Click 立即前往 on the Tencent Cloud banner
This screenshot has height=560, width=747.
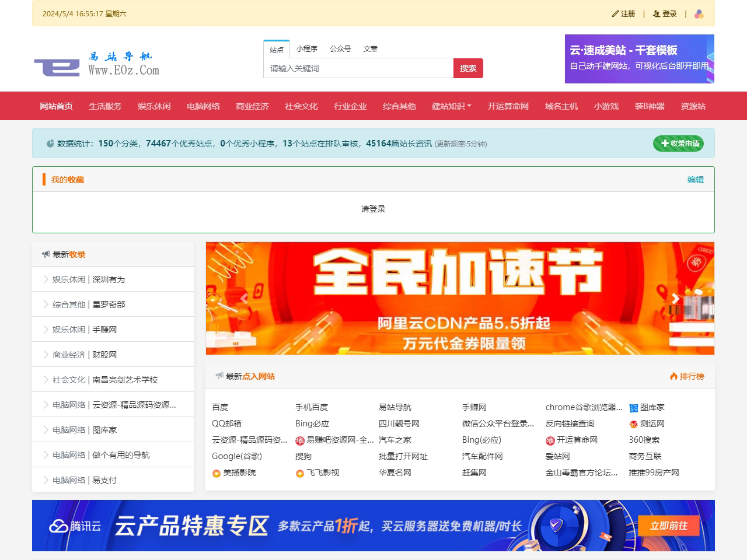pos(668,526)
